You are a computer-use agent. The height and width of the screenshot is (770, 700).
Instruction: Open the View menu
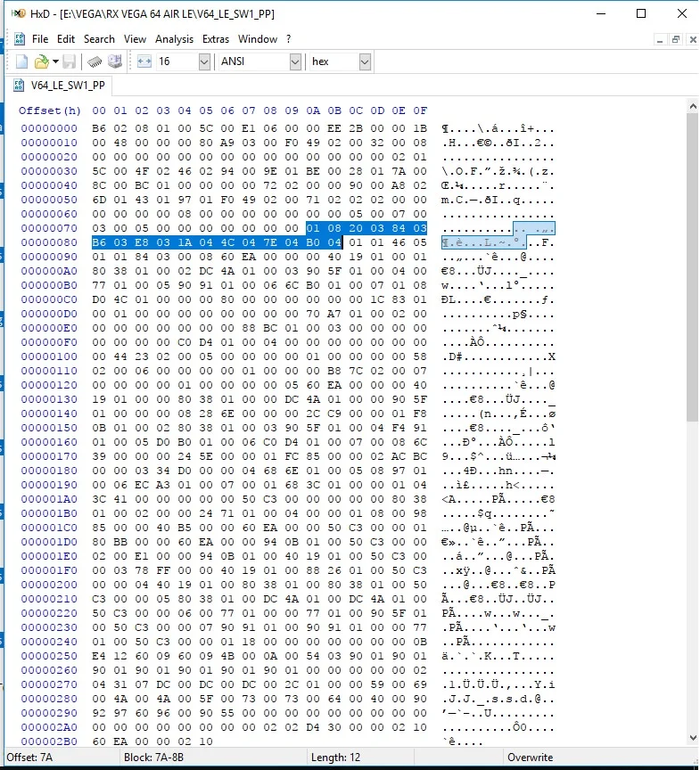pyautogui.click(x=135, y=39)
